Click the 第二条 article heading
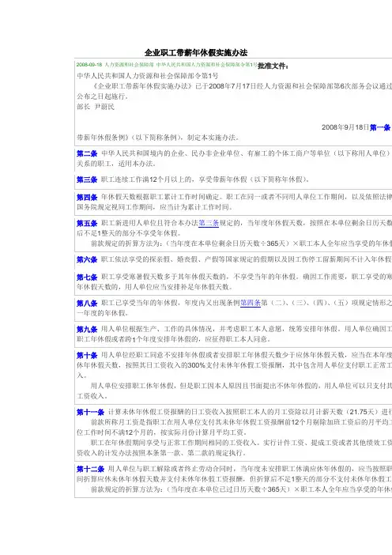The height and width of the screenshot is (555, 392). tap(87, 153)
